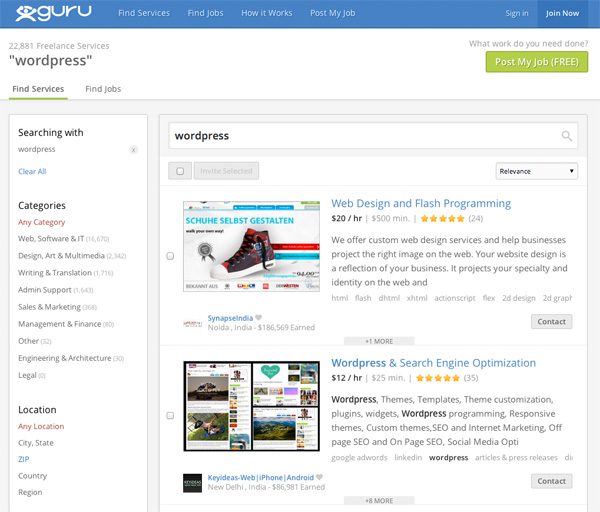Open the Relevance sort dropdown
The width and height of the screenshot is (600, 512).
pyautogui.click(x=537, y=171)
